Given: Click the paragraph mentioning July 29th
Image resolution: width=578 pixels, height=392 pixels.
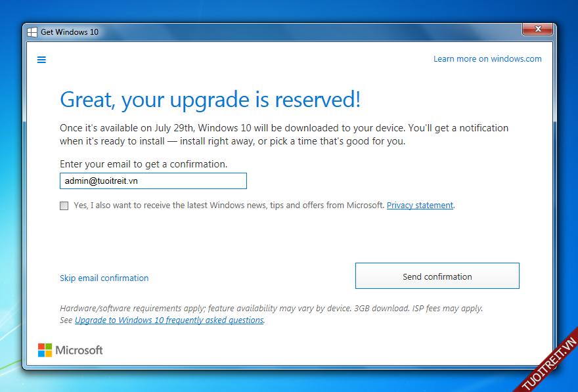Looking at the screenshot, I should [284, 135].
